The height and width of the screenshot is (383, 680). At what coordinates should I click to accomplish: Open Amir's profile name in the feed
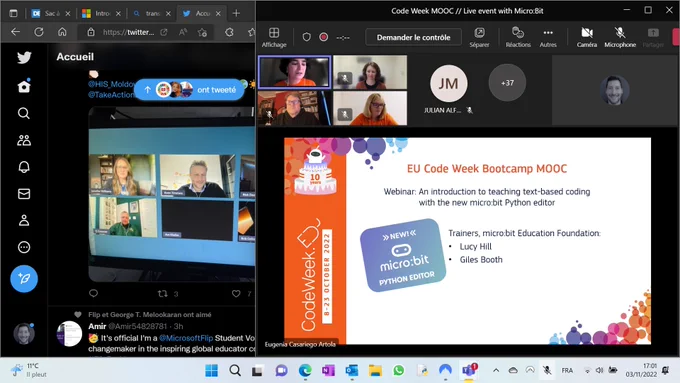pos(97,326)
